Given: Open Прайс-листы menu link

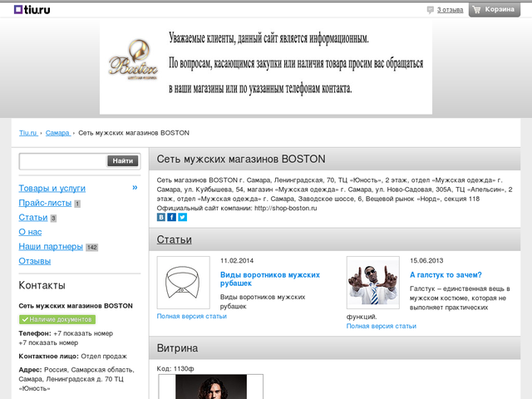Looking at the screenshot, I should click(x=45, y=203).
